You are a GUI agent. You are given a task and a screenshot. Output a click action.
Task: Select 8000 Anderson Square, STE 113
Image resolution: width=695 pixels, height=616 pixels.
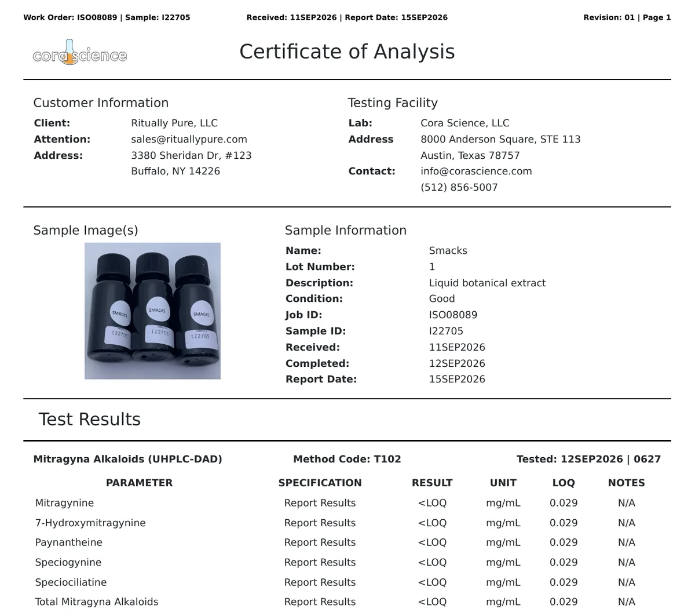point(500,139)
